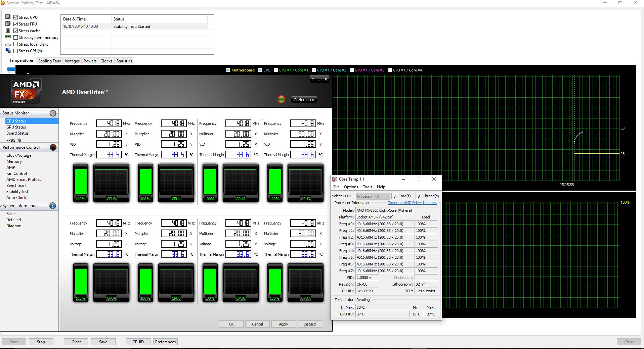Enable CPU #1 / Core #2 graph checkbox
The width and height of the screenshot is (644, 349).
314,70
